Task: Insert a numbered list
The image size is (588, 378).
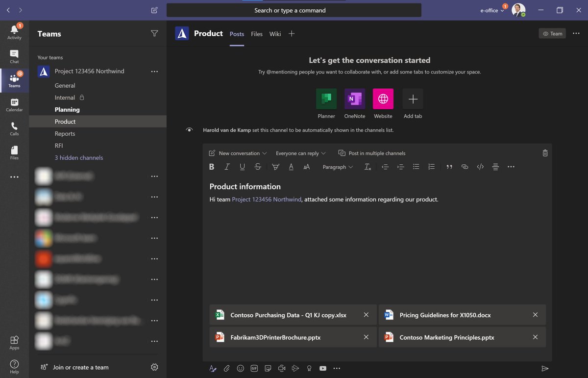Action: 431,167
